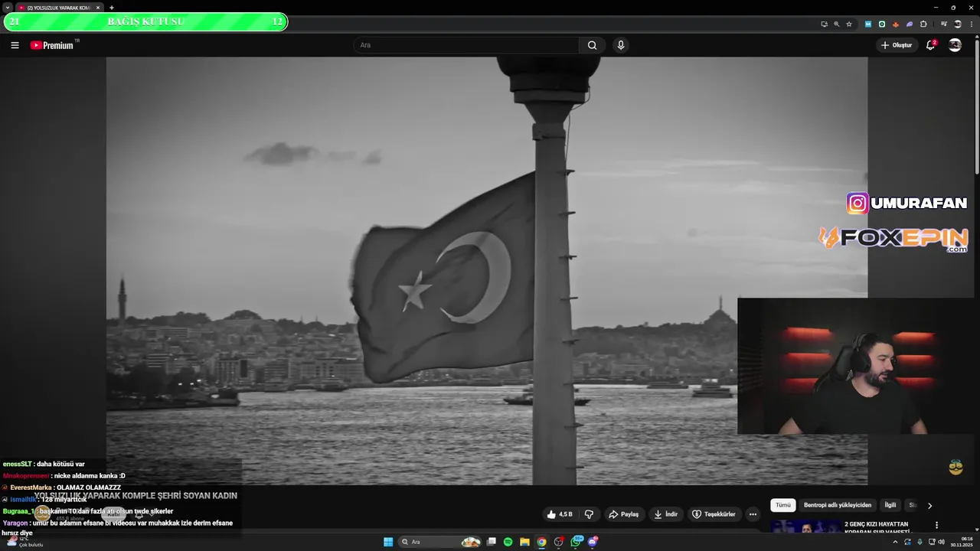980x551 pixels.
Task: Open the Oluştur create button
Action: point(897,45)
